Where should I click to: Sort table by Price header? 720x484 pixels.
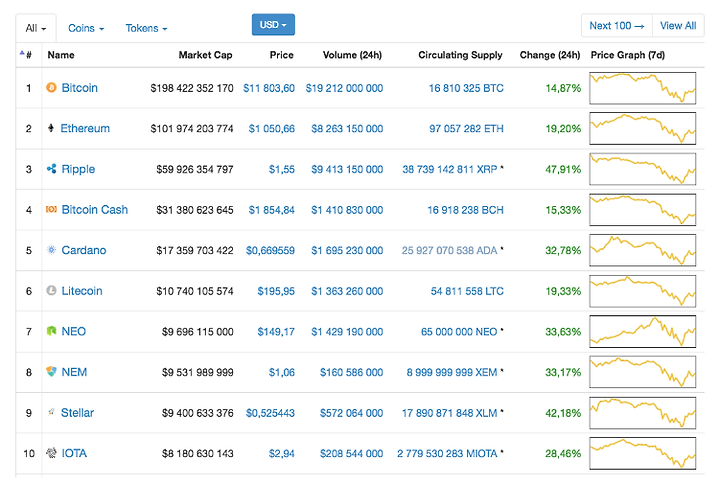pyautogui.click(x=281, y=55)
